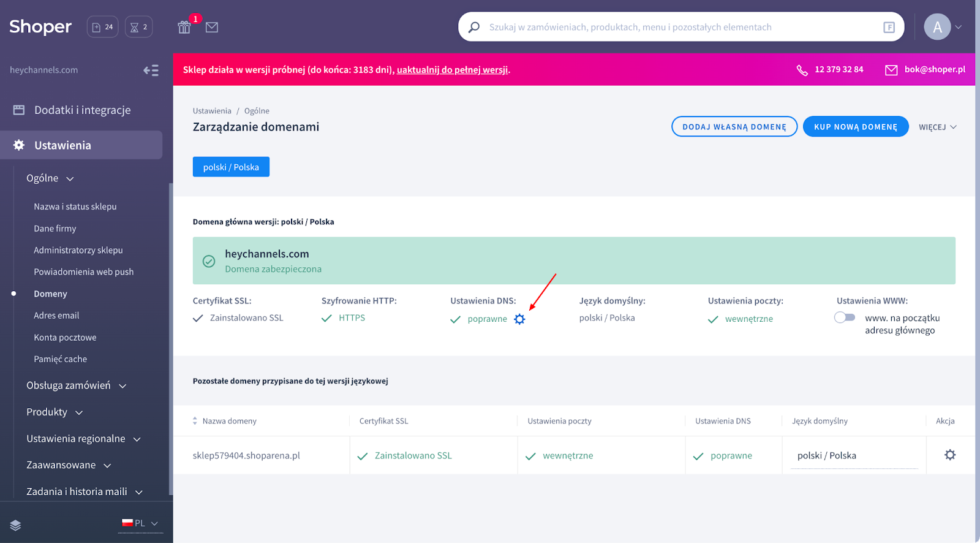
Task: Click the layers icon at sidebar bottom
Action: click(x=16, y=525)
